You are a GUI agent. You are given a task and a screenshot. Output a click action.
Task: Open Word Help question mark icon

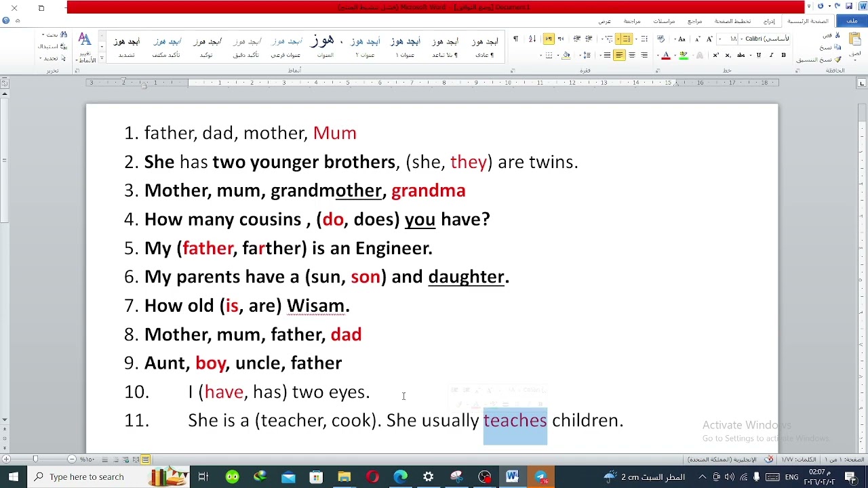(5, 21)
